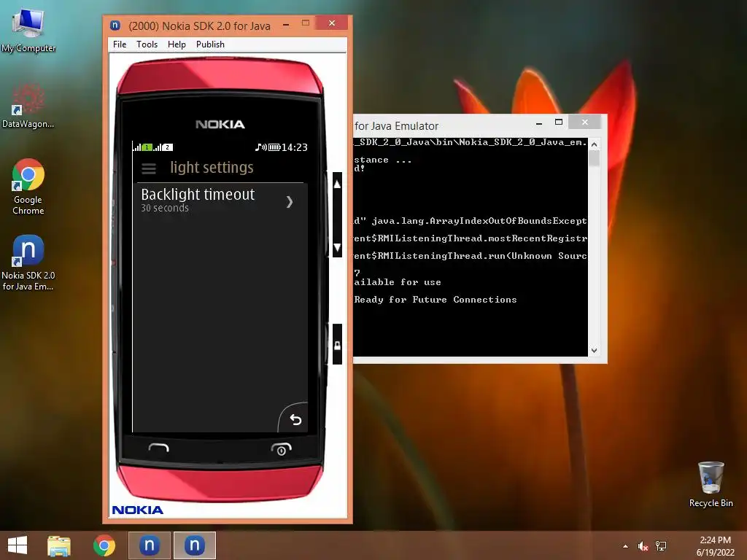The width and height of the screenshot is (747, 560).
Task: Show hidden tray icons arrow
Action: point(625,546)
